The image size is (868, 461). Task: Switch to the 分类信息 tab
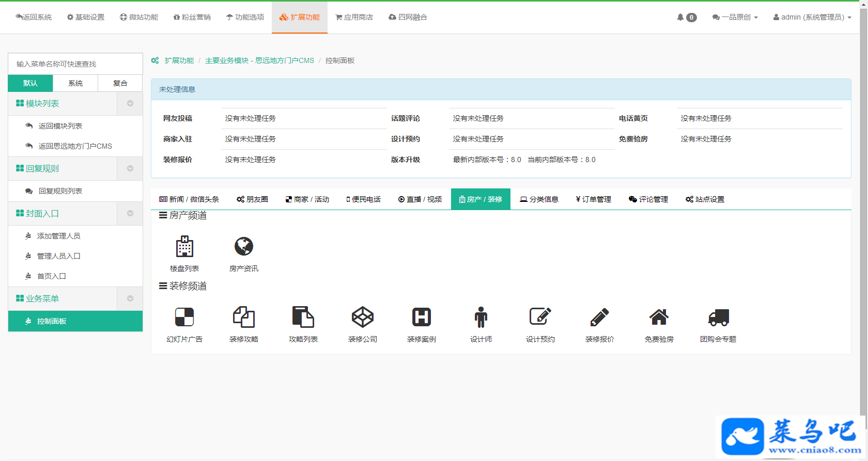(539, 199)
